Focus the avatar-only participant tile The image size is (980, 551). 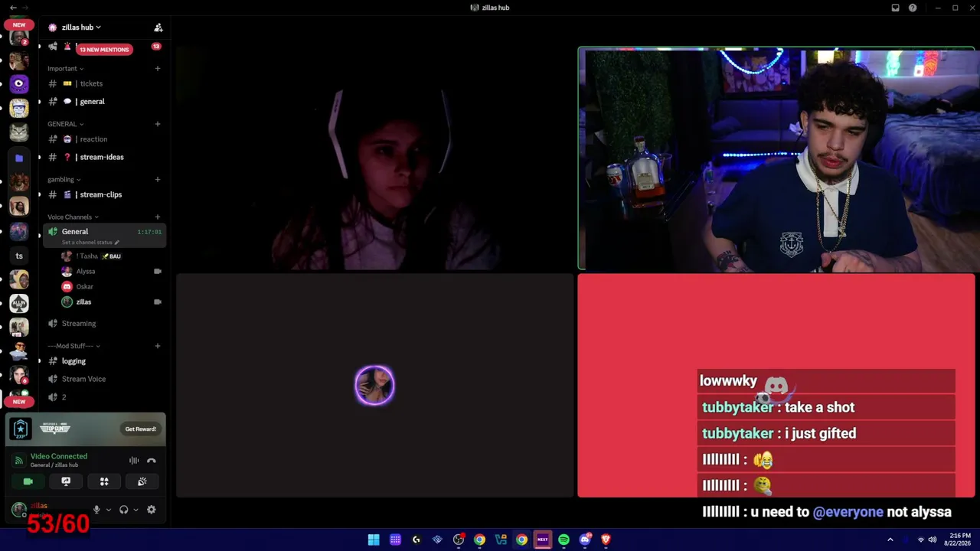point(375,386)
